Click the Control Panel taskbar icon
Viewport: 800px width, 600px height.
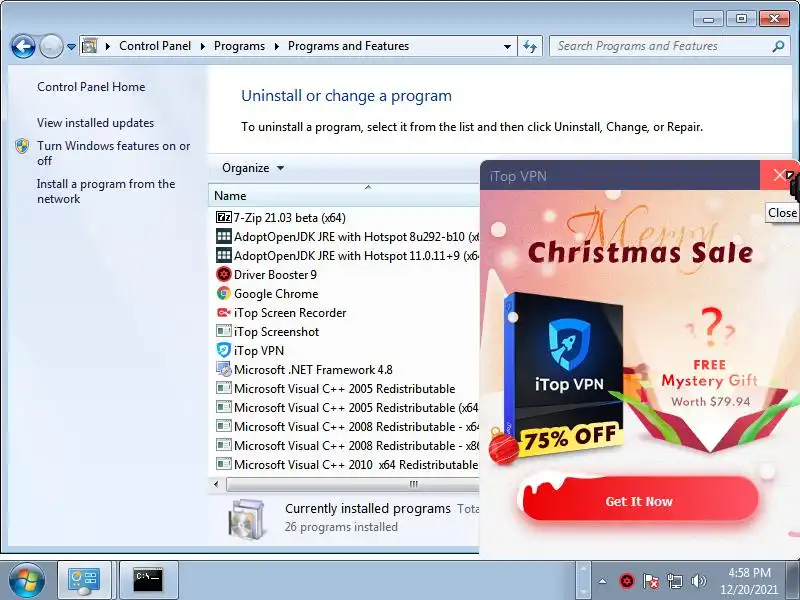pyautogui.click(x=85, y=581)
